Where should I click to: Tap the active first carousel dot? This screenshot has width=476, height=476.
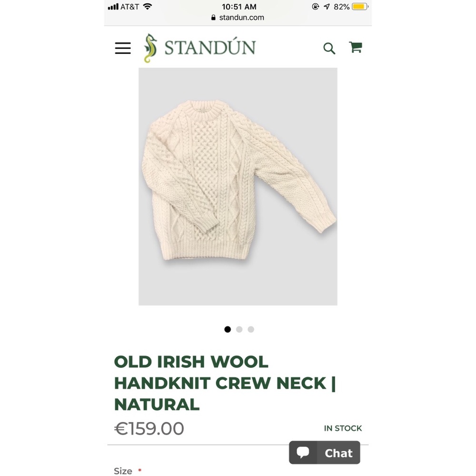(228, 329)
